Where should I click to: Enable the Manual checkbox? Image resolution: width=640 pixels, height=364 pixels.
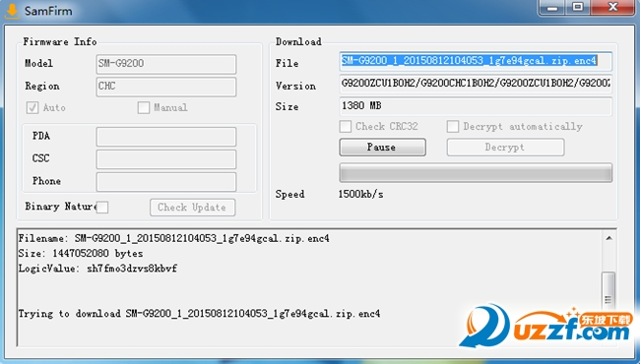144,107
